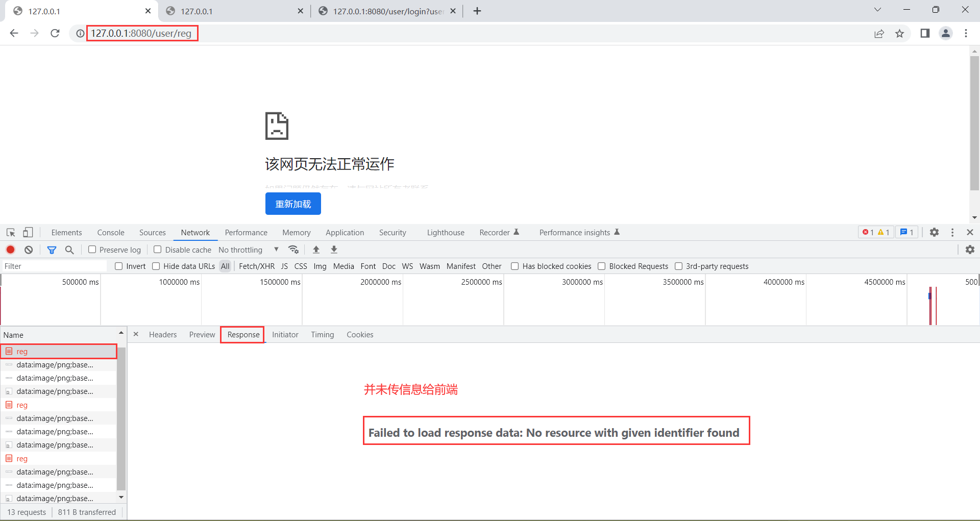Click the browser forward arrow

(34, 33)
